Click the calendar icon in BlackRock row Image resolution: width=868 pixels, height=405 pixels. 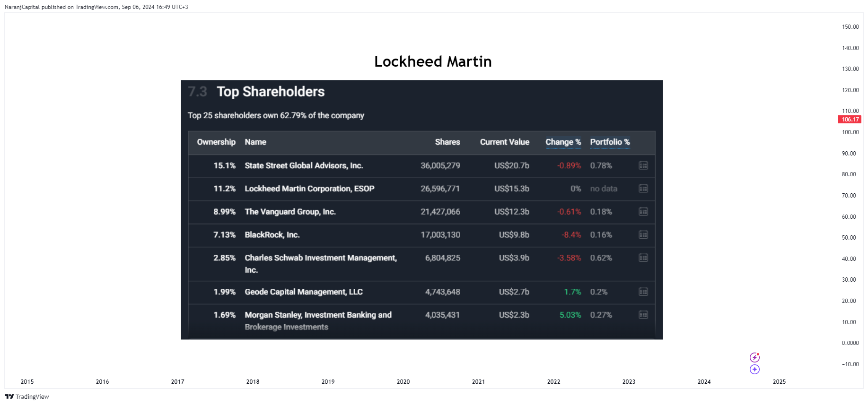click(643, 235)
